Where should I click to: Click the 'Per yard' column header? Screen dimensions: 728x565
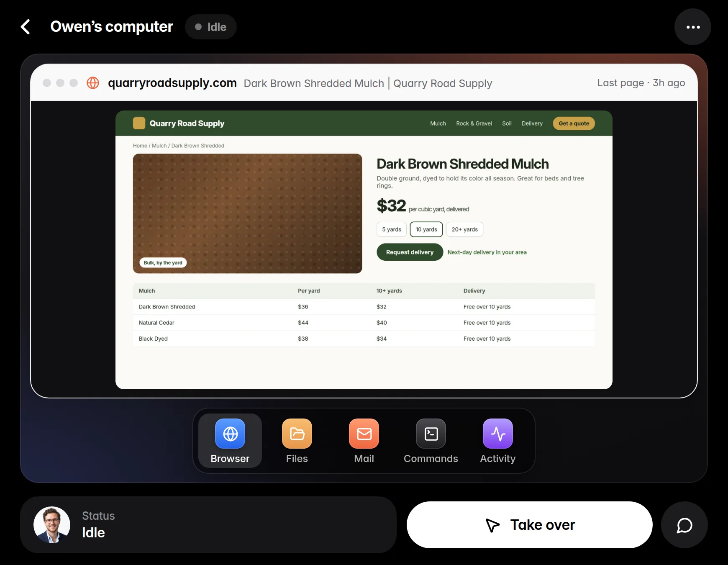pos(309,291)
